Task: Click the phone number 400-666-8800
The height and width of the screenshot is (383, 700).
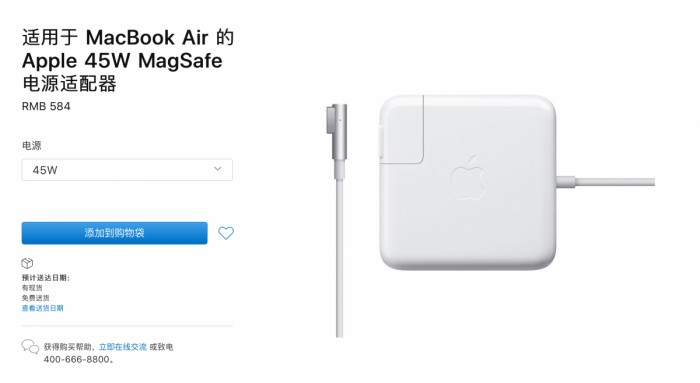Action: 76,359
